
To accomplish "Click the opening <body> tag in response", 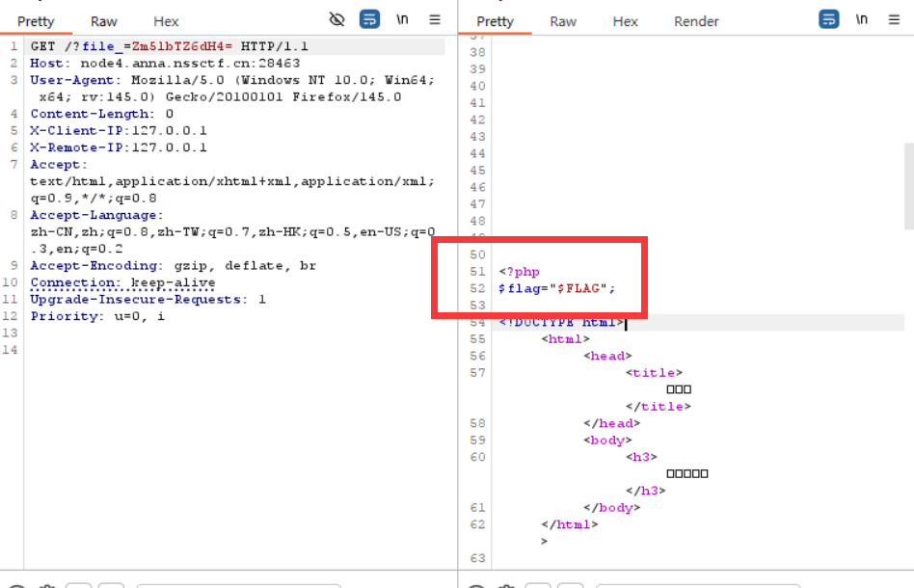I will click(x=607, y=441).
